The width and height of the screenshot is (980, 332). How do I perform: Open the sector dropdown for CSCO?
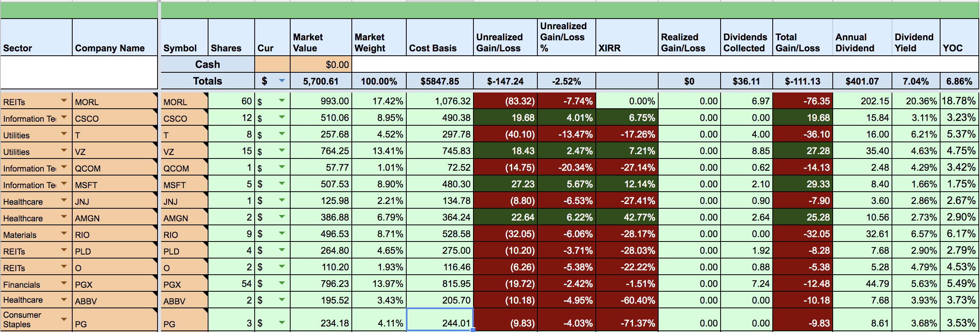tap(64, 117)
